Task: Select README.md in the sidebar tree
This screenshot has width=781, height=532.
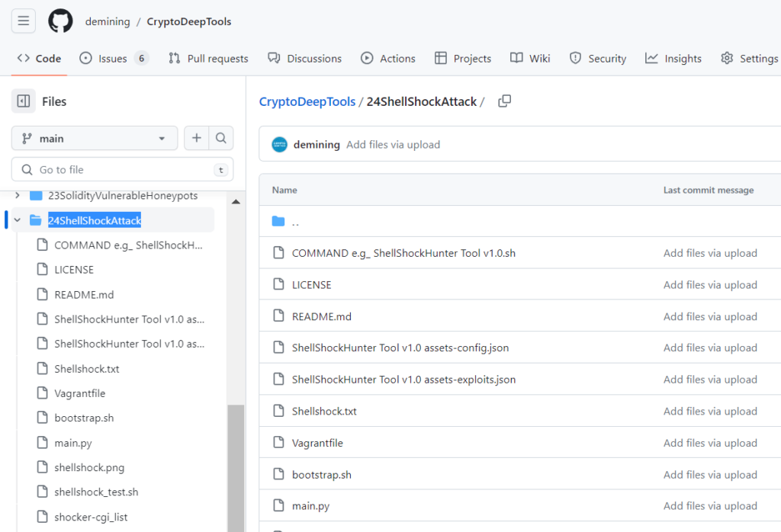Action: pyautogui.click(x=84, y=295)
